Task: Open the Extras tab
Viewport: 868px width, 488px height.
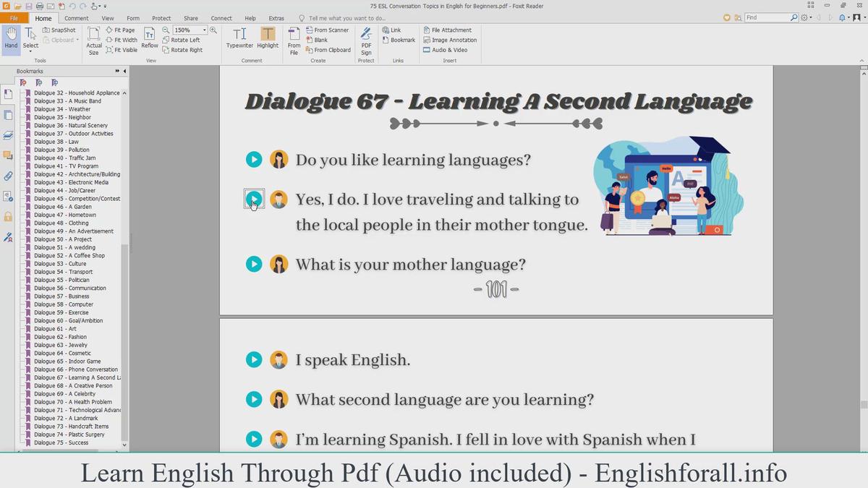Action: pos(276,18)
